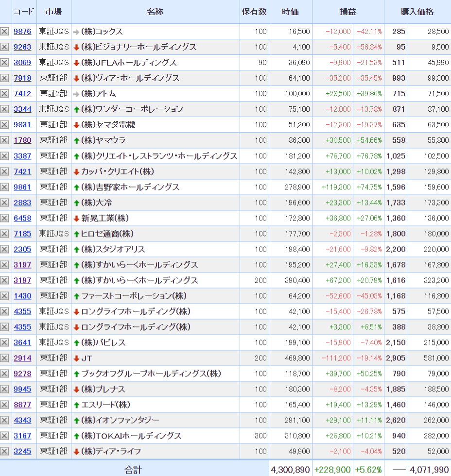Open stock code 9945
The height and width of the screenshot is (476, 451).
(22, 389)
